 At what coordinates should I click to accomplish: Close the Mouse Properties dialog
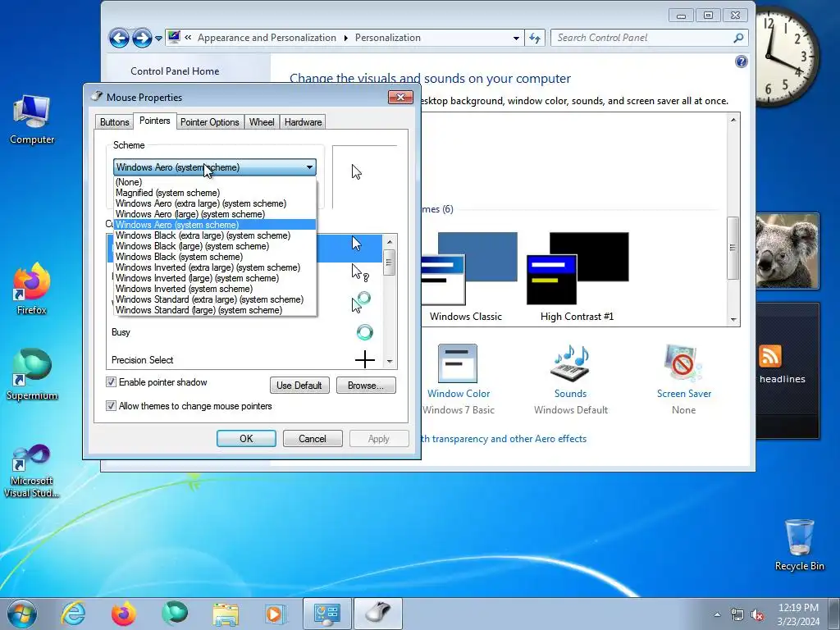(x=400, y=97)
